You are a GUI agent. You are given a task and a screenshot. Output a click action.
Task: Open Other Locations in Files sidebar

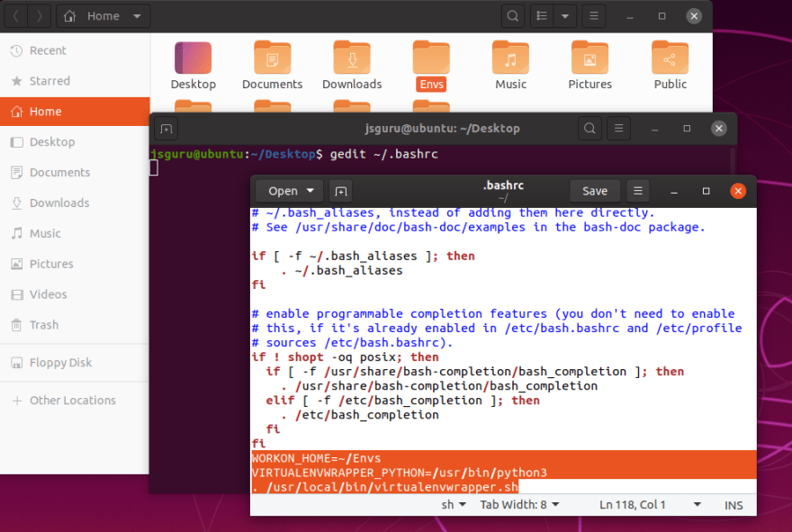[75, 401]
